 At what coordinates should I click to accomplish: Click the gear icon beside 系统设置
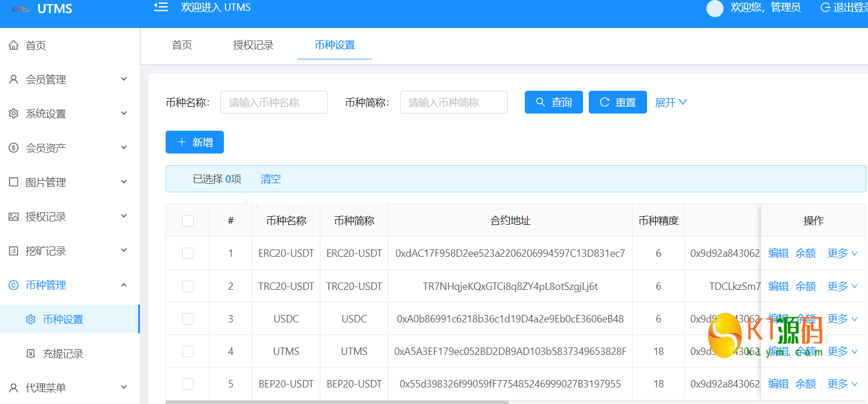pyautogui.click(x=14, y=114)
